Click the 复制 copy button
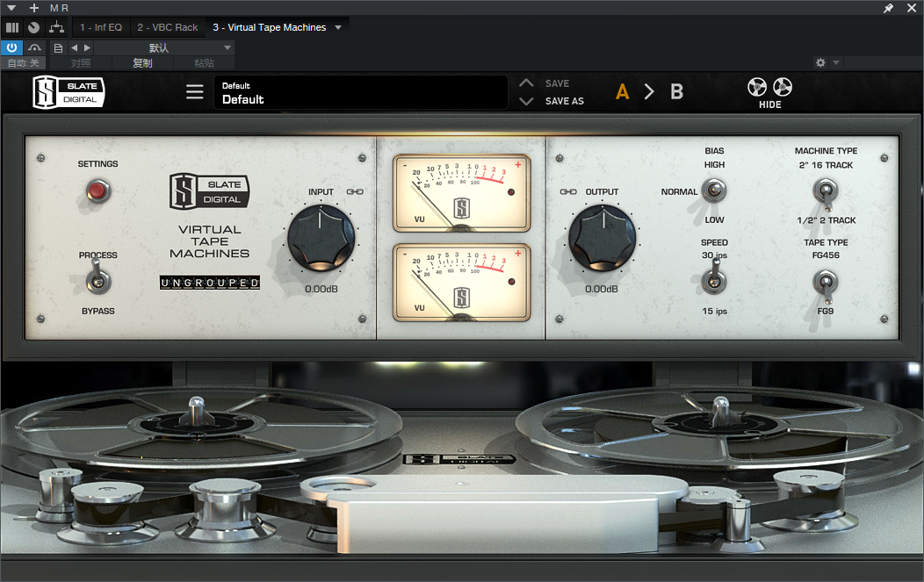The width and height of the screenshot is (924, 582). tap(142, 63)
